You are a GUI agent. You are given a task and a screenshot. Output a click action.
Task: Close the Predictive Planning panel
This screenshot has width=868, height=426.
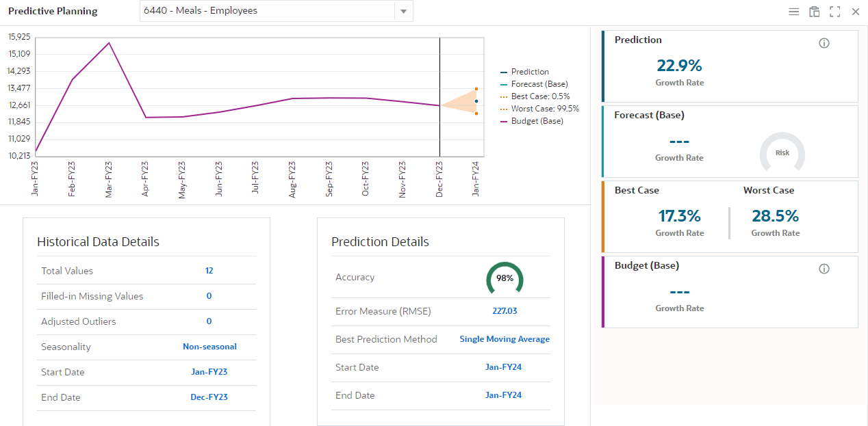(856, 12)
